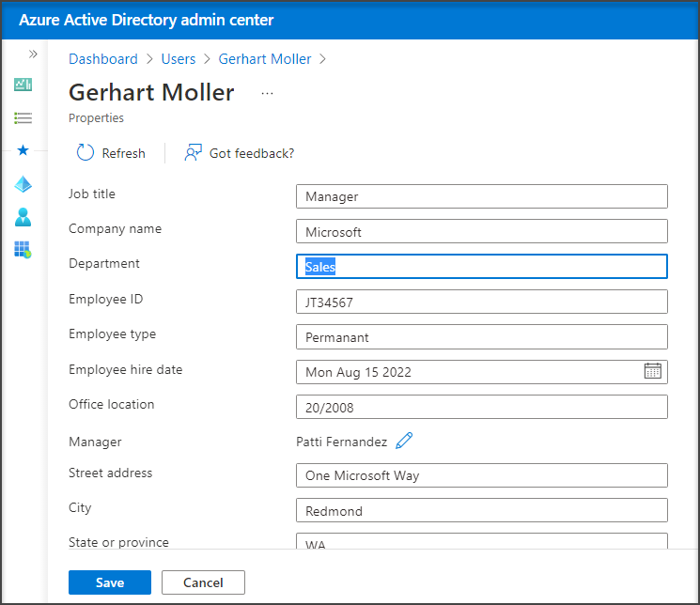Expand the left sidebar navigation chevron
Image resolution: width=700 pixels, height=605 pixels.
click(33, 54)
